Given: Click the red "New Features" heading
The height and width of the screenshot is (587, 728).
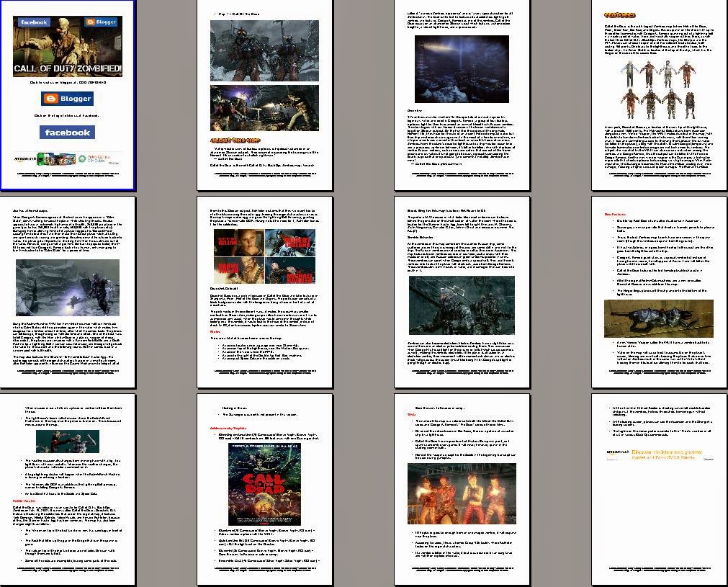Looking at the screenshot, I should (615, 214).
